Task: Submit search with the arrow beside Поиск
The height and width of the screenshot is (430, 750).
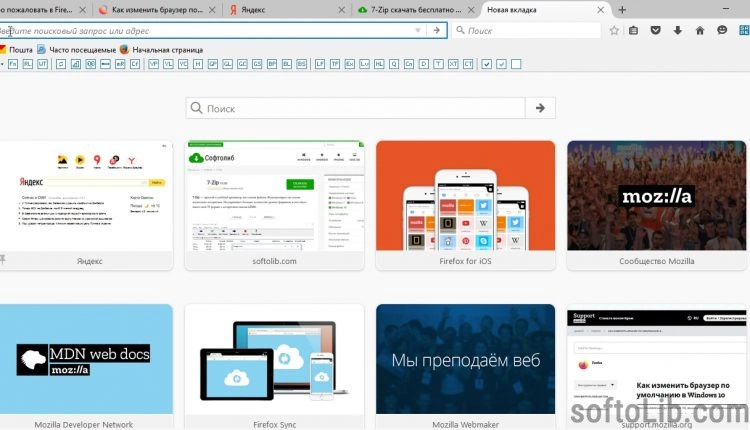Action: pyautogui.click(x=540, y=108)
